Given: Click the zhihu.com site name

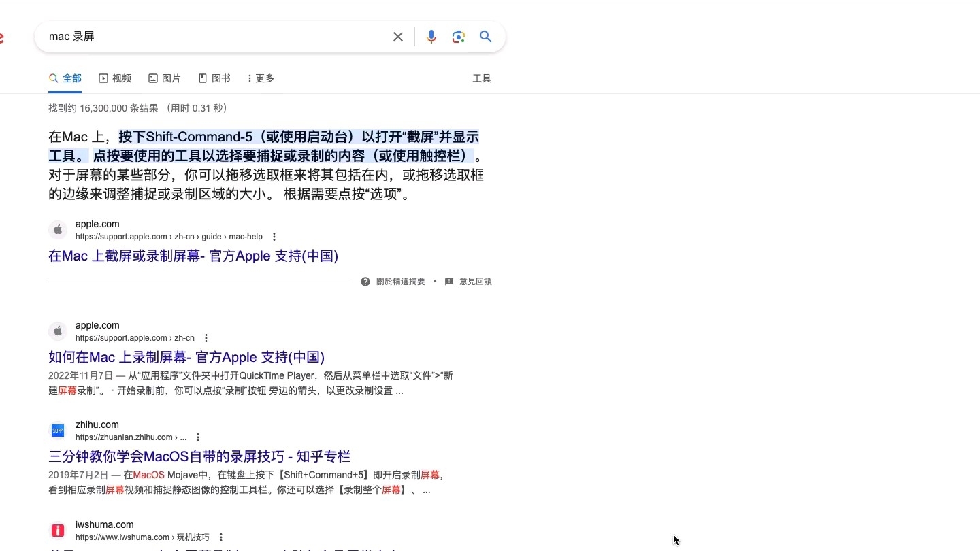Looking at the screenshot, I should pyautogui.click(x=97, y=424).
